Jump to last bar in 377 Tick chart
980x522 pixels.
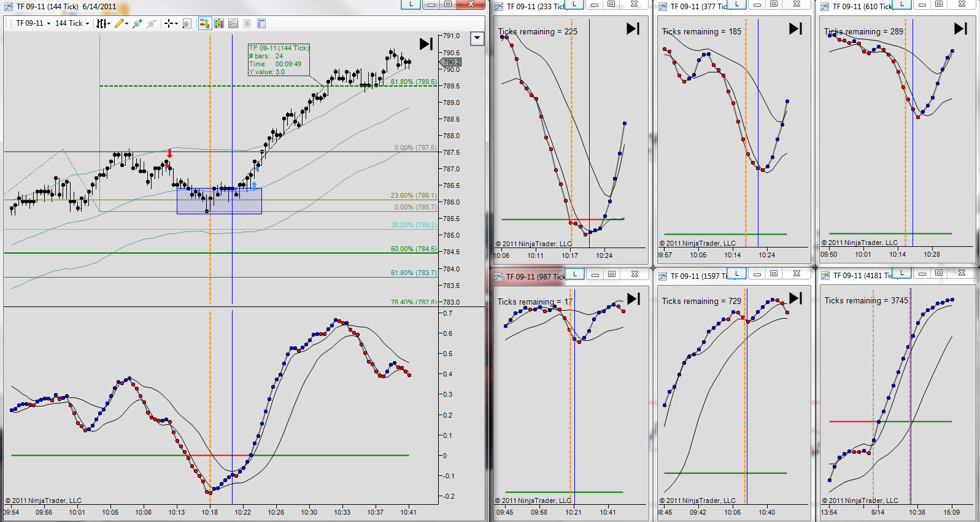pos(795,28)
